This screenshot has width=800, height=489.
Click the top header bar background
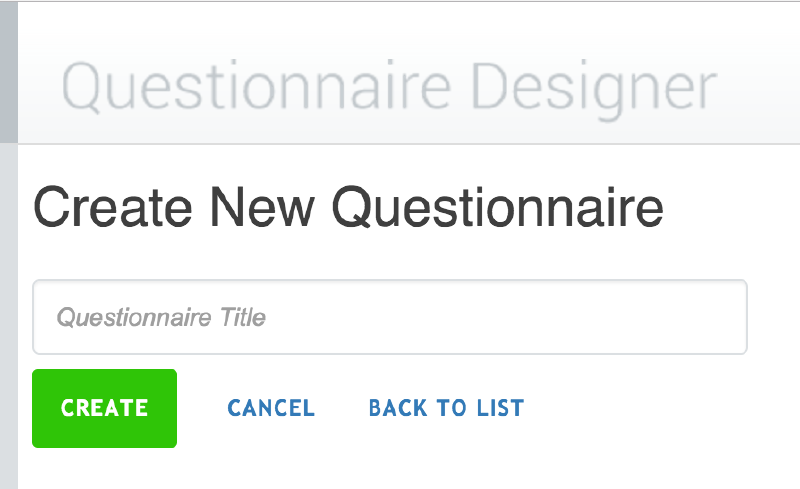(x=760, y=40)
